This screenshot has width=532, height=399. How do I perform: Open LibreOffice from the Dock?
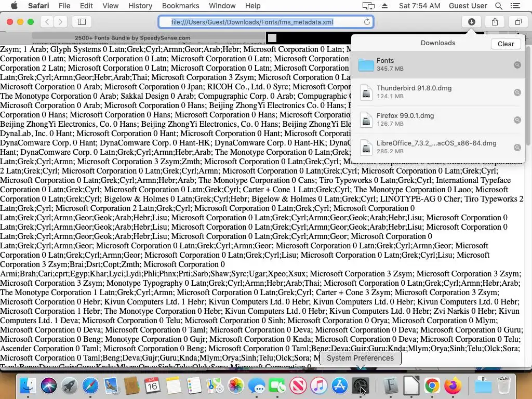click(x=411, y=386)
